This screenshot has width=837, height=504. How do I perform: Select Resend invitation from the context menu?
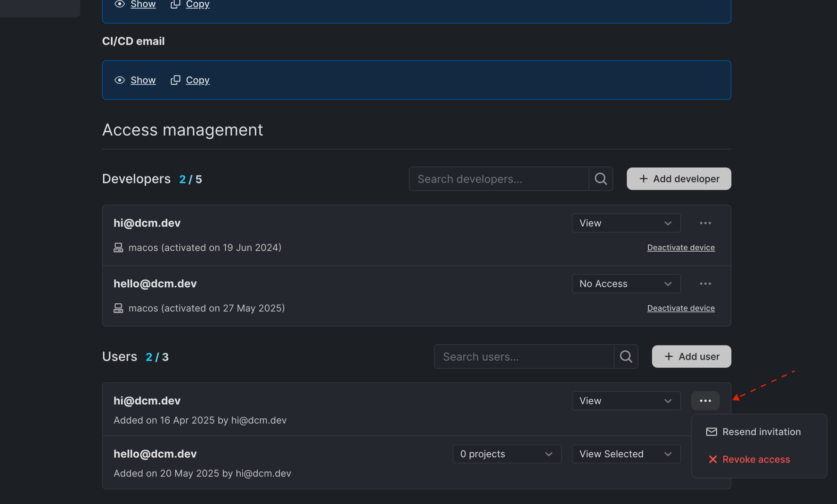[761, 432]
